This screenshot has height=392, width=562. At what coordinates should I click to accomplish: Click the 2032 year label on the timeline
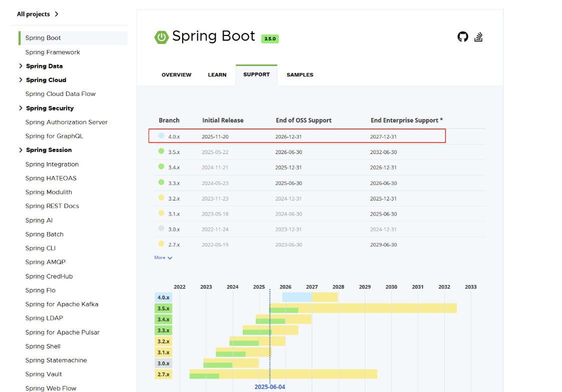pos(444,287)
